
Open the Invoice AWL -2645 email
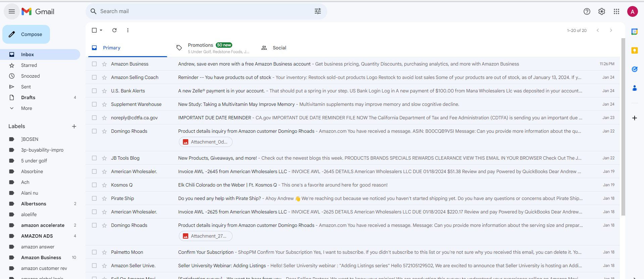tap(352, 171)
